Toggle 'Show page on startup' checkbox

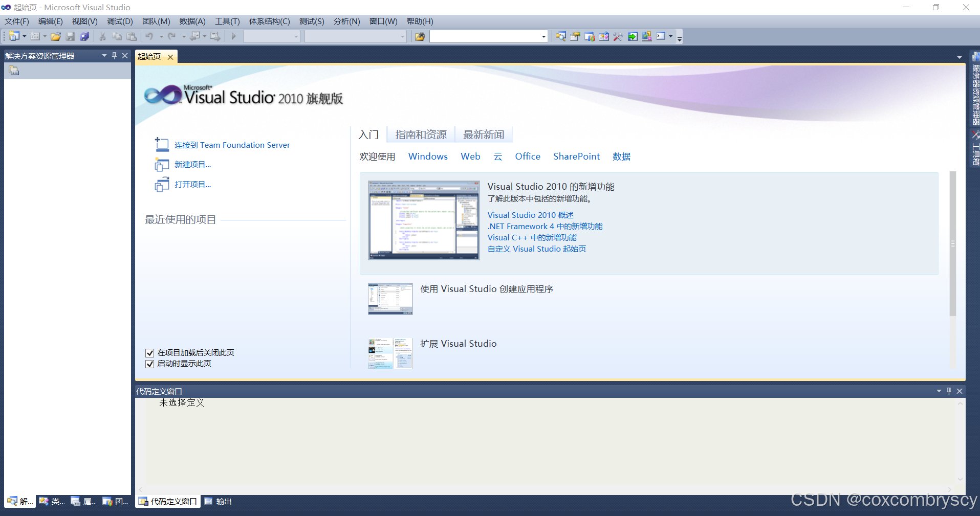(x=150, y=364)
